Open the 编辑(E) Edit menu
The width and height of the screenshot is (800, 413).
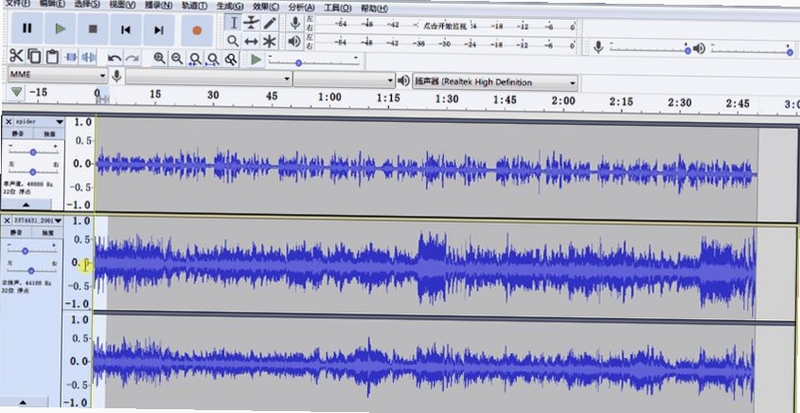pos(52,4)
